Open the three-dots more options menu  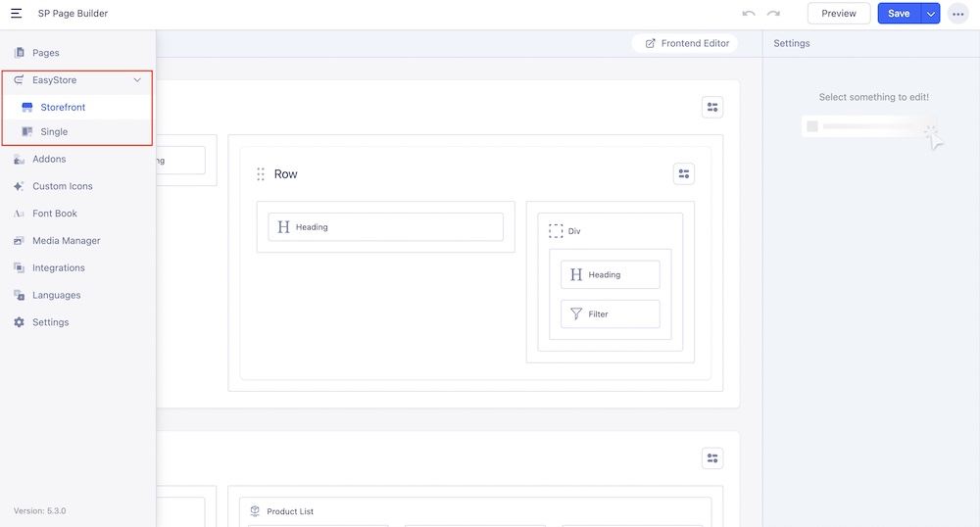pyautogui.click(x=957, y=14)
